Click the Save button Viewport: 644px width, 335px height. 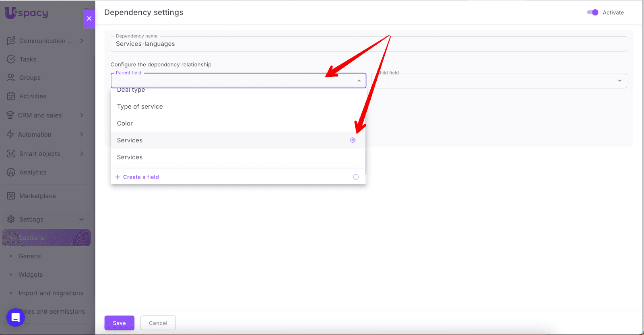click(119, 323)
